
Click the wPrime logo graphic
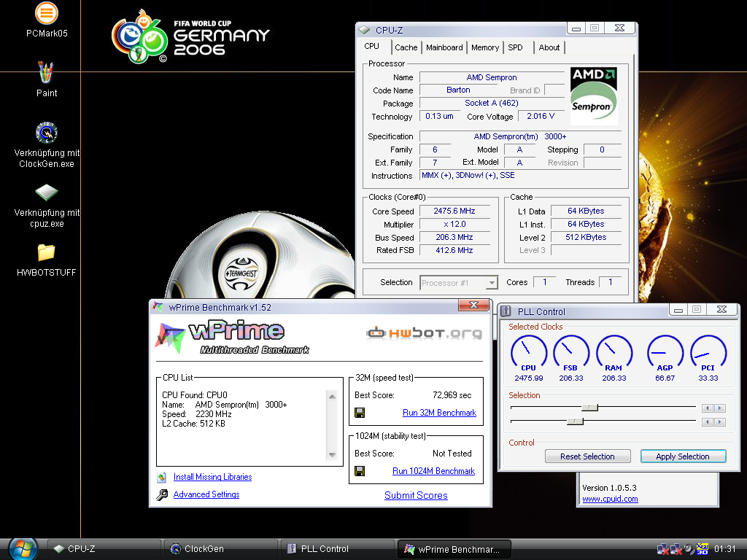(x=232, y=338)
